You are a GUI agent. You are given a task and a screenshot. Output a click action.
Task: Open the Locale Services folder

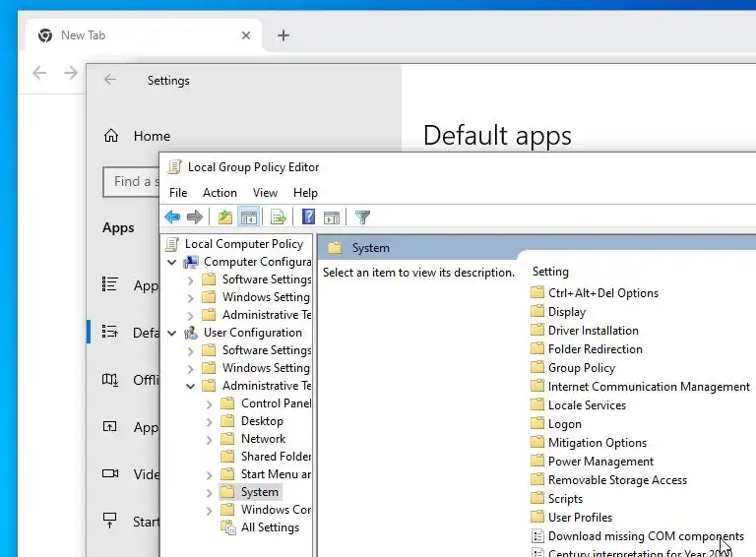click(x=579, y=405)
